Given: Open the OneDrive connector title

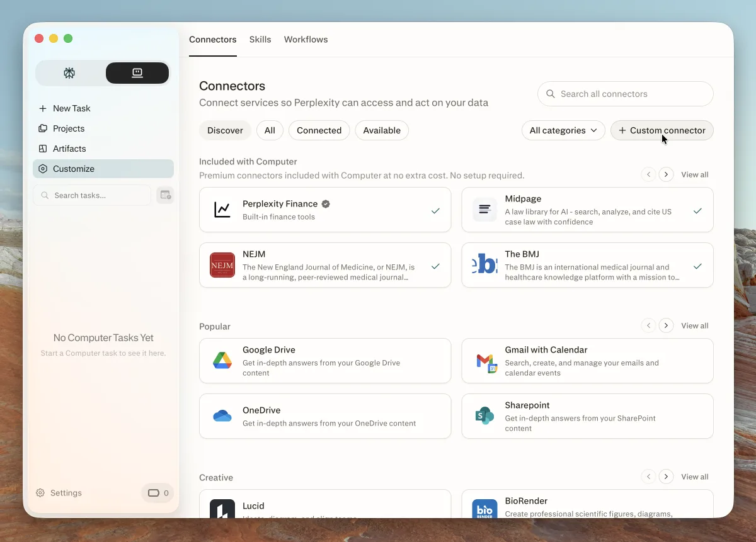Looking at the screenshot, I should [x=261, y=410].
